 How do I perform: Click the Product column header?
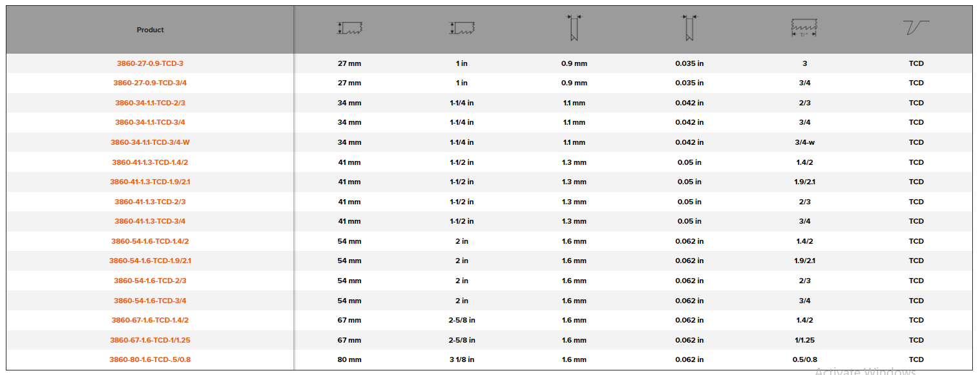tap(150, 30)
